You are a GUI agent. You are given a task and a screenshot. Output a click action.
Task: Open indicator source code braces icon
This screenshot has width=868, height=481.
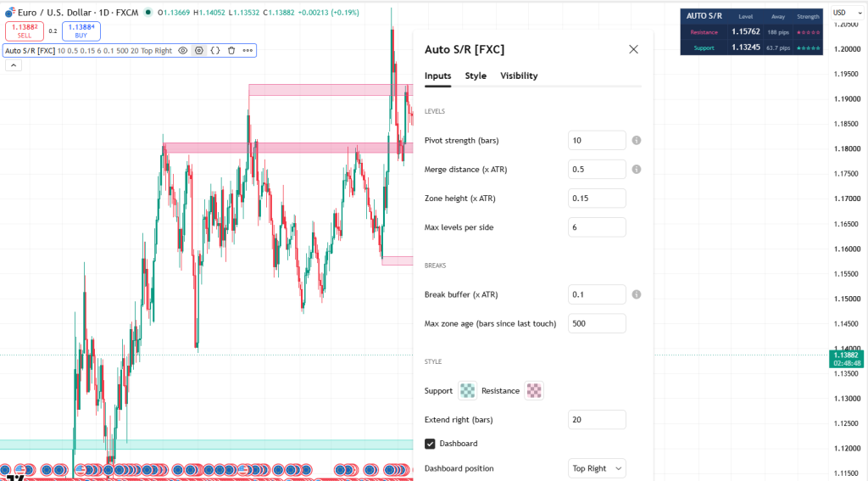[215, 50]
